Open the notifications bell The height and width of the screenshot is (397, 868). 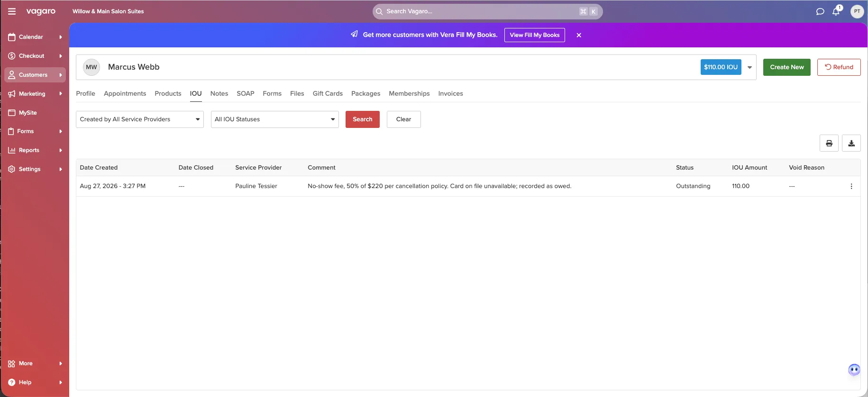coord(836,11)
